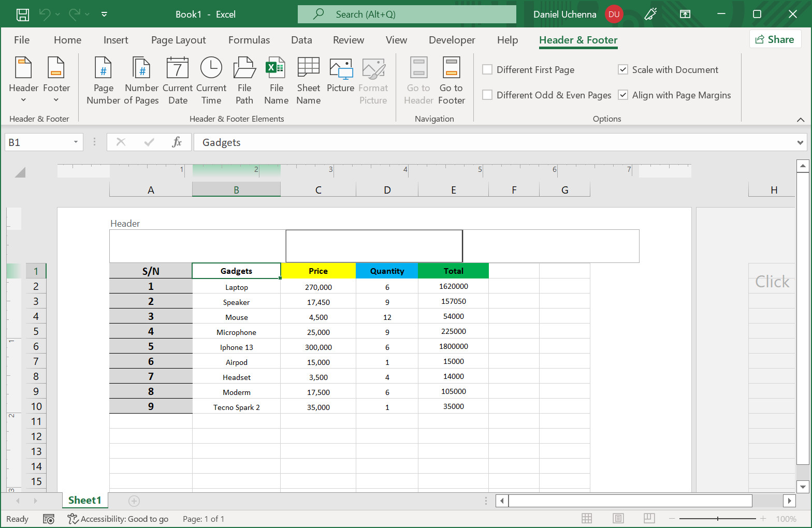Insert Sheet Name into header
Image resolution: width=812 pixels, height=528 pixels.
309,80
